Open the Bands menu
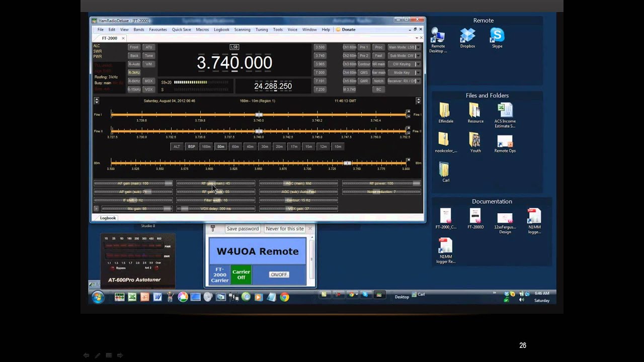 (x=139, y=30)
